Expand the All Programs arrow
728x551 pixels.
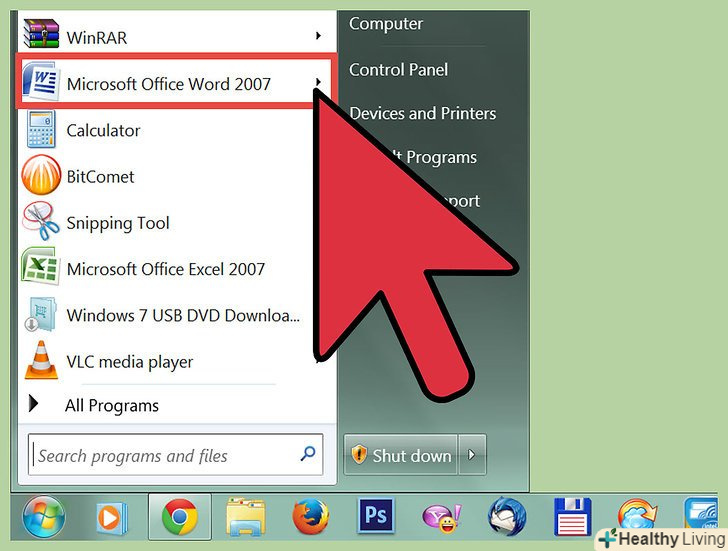[x=33, y=404]
